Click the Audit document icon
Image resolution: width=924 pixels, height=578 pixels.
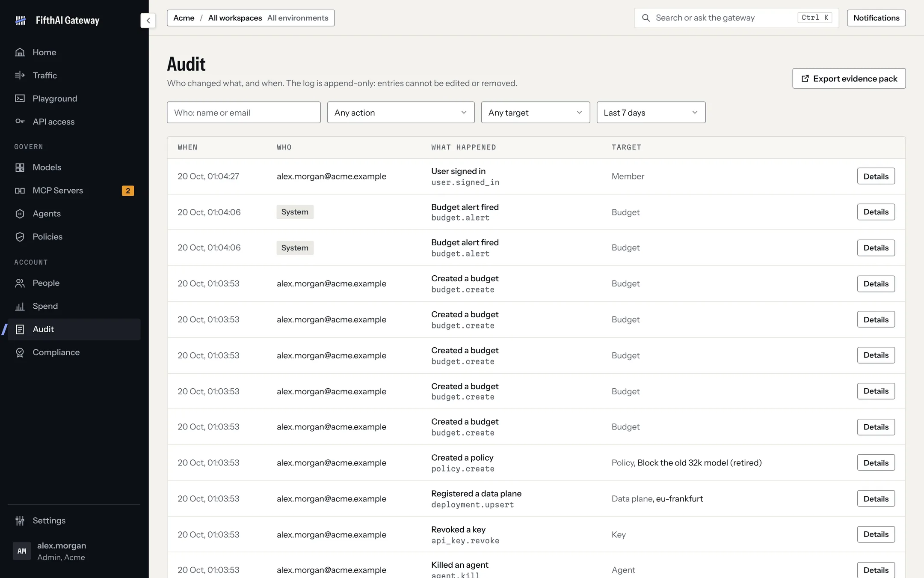pos(20,329)
